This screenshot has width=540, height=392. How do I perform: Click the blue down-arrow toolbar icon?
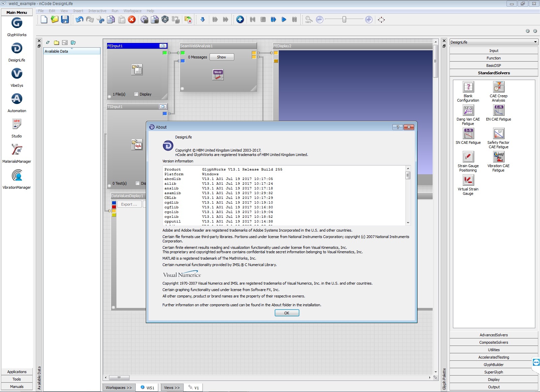coord(202,20)
